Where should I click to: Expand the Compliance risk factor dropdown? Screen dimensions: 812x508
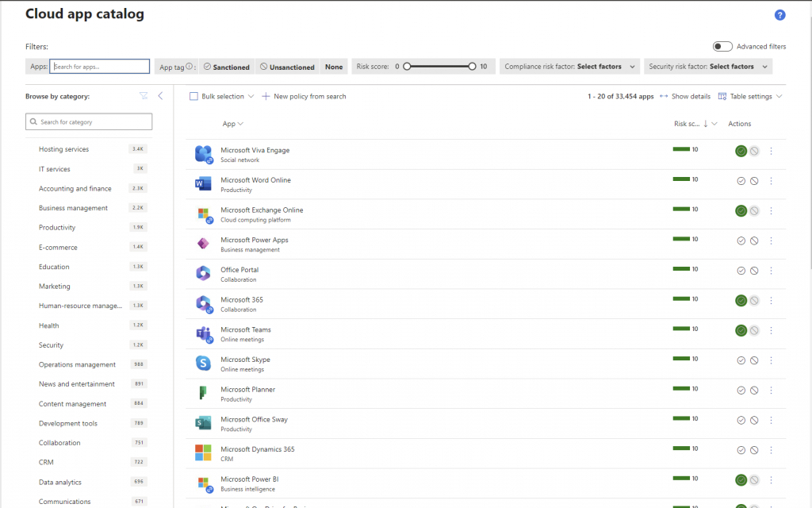(x=569, y=67)
